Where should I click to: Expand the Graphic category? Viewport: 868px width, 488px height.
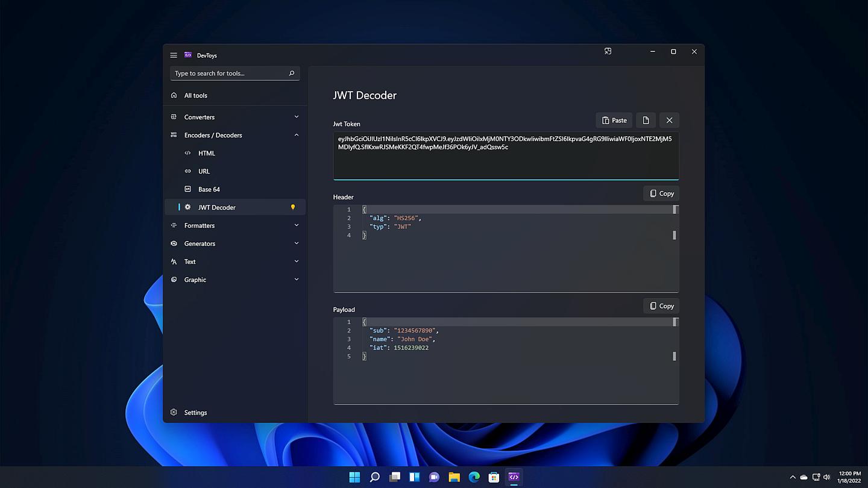pyautogui.click(x=235, y=280)
